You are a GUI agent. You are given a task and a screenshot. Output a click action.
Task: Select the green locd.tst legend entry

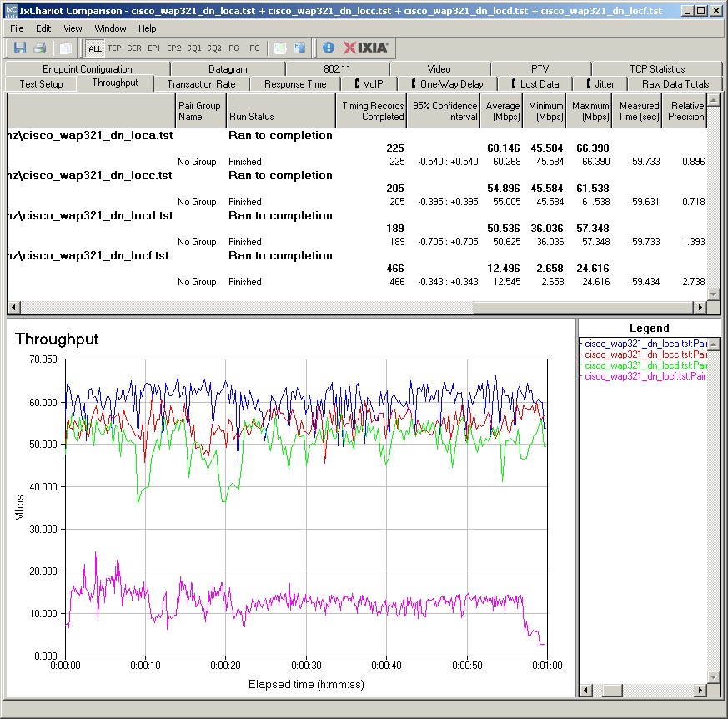pyautogui.click(x=645, y=365)
